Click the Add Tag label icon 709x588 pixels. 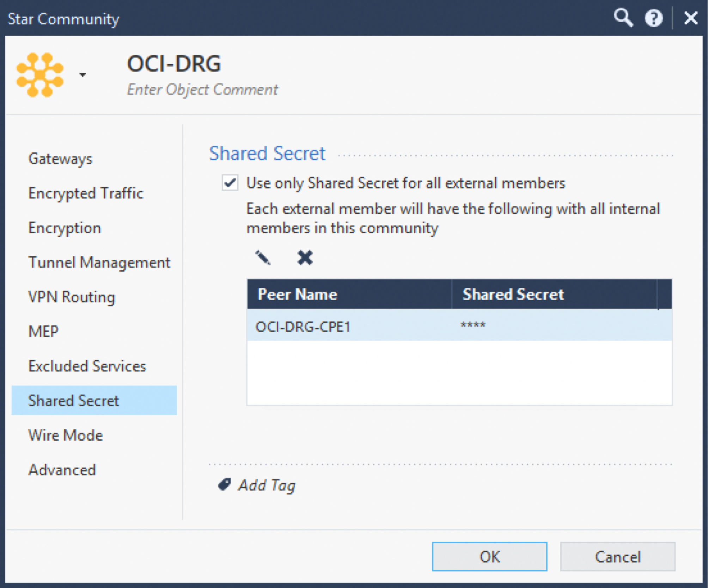point(224,484)
